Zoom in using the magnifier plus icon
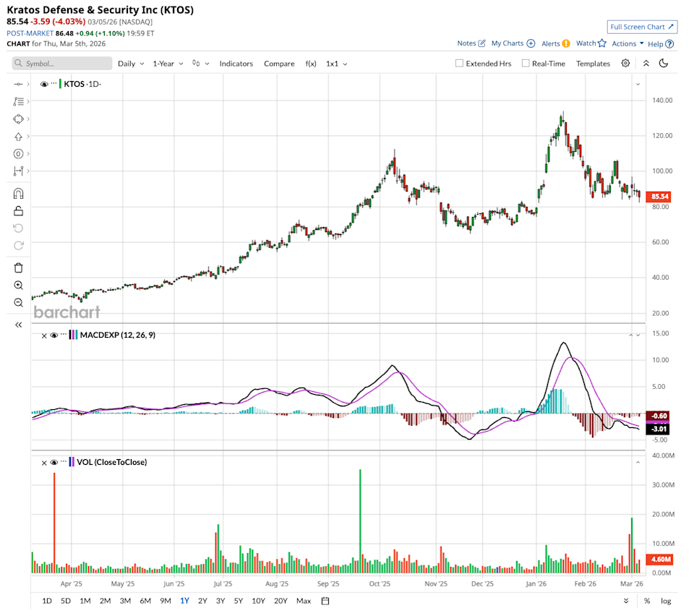Image resolution: width=694 pixels, height=616 pixels. pyautogui.click(x=19, y=286)
